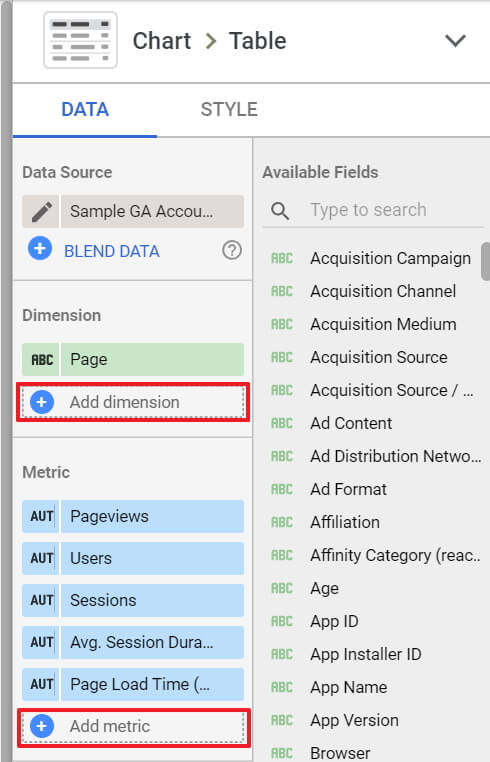Click ABC icon beside Acquisition Channel
The width and height of the screenshot is (490, 762).
282,291
